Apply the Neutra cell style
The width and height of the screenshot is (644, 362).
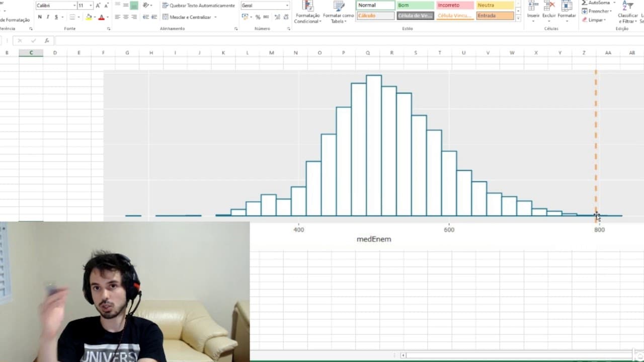click(495, 5)
